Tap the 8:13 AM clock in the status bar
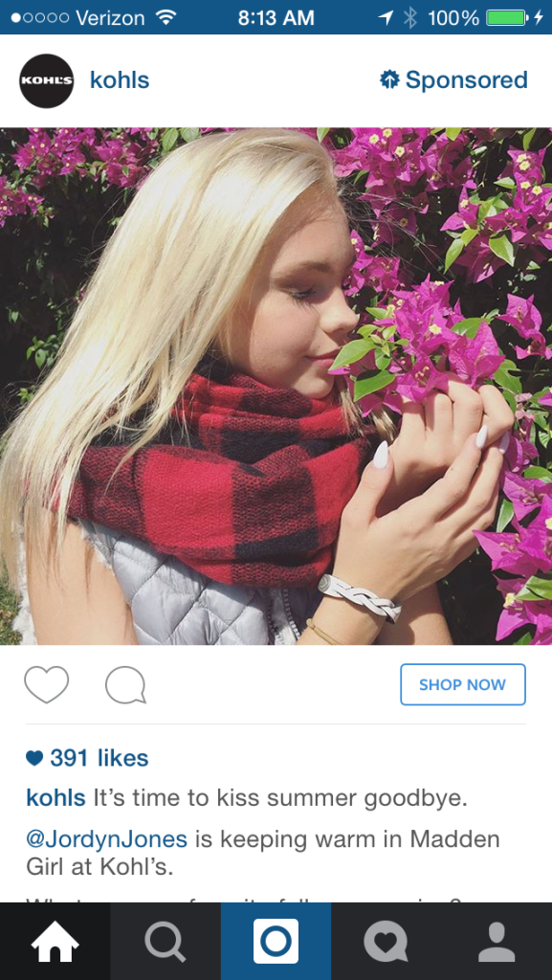This screenshot has width=552, height=980. coord(276,17)
